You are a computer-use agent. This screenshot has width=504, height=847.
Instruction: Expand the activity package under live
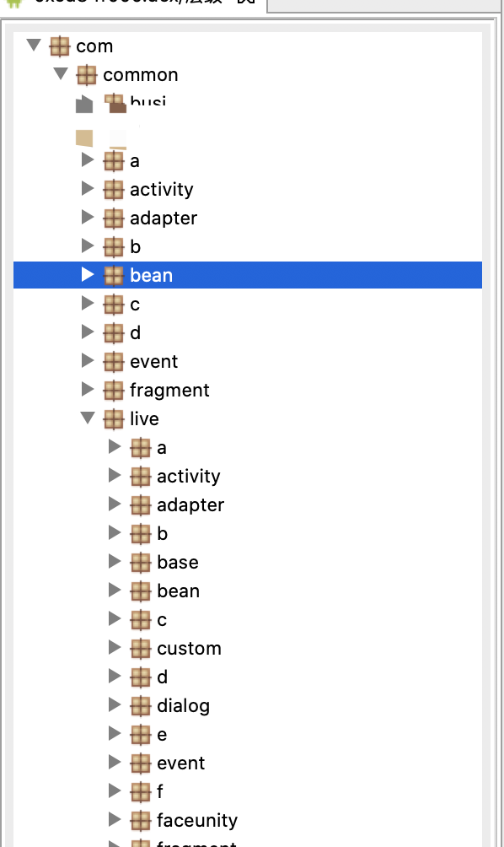[x=115, y=475]
